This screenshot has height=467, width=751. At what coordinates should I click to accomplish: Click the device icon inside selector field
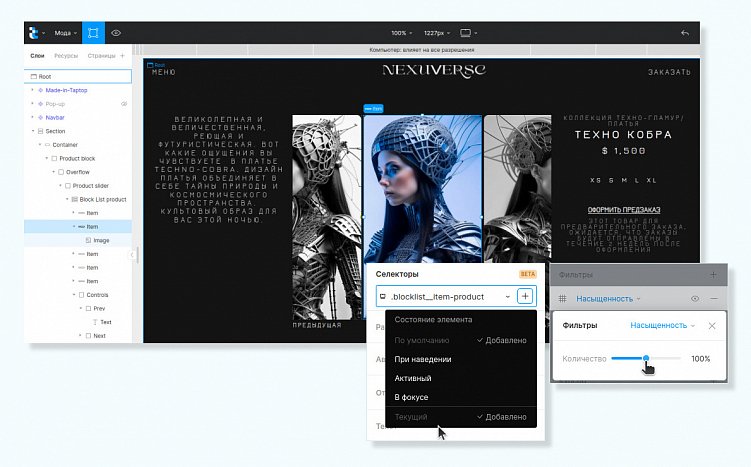[x=383, y=296]
